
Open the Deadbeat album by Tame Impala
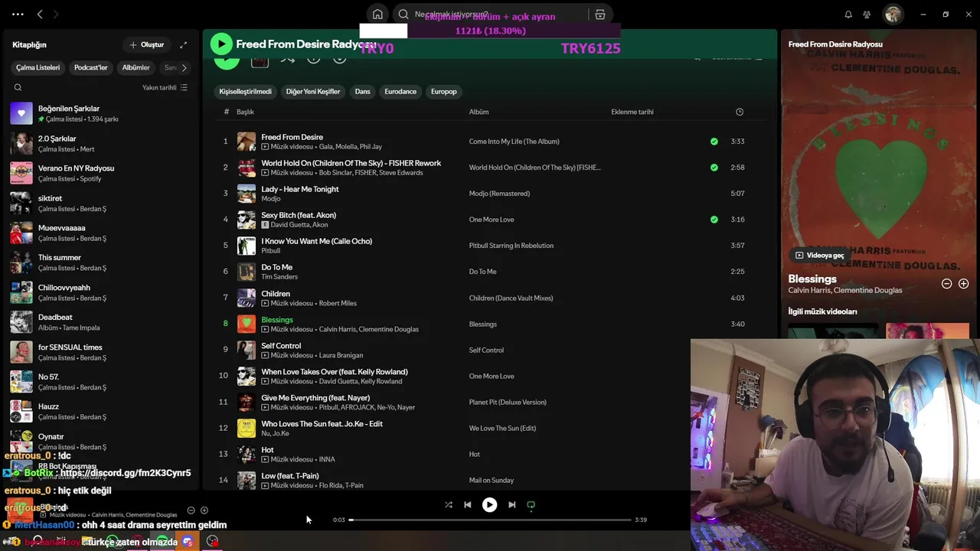coord(100,322)
